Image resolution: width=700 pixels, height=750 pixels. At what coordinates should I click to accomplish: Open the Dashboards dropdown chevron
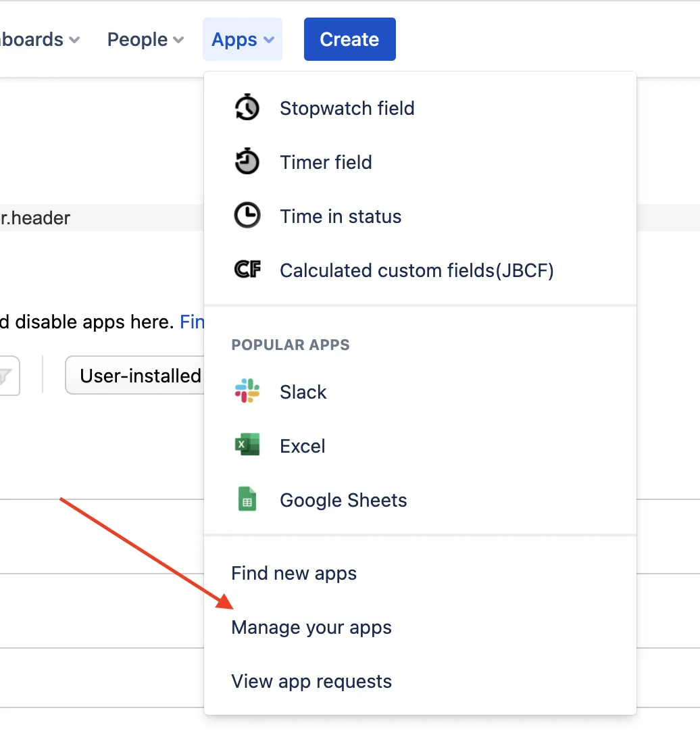tap(74, 40)
